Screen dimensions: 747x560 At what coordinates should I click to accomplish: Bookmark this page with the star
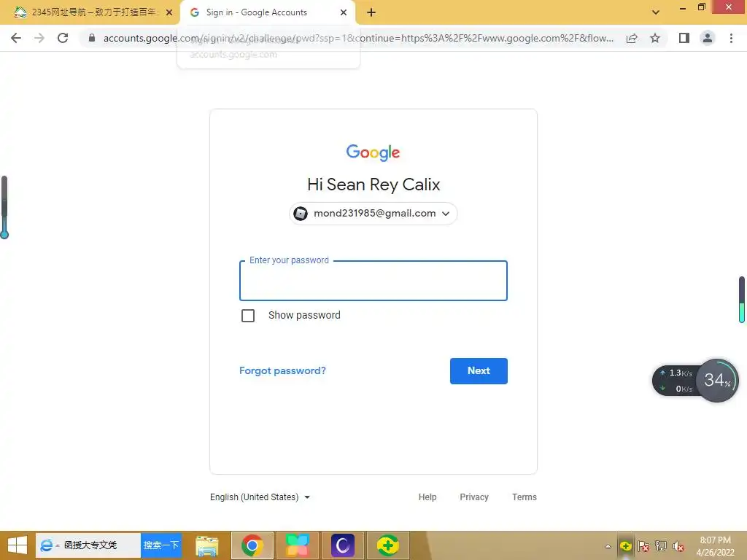[x=655, y=38]
